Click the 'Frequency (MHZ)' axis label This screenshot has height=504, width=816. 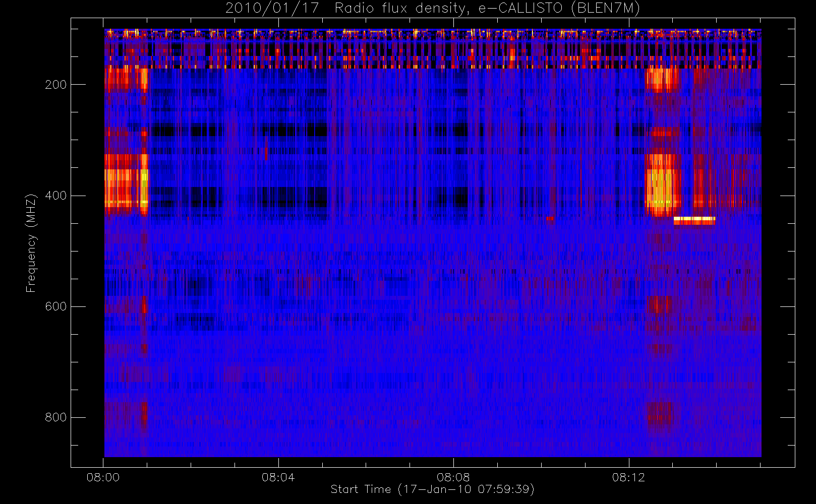[x=31, y=243]
